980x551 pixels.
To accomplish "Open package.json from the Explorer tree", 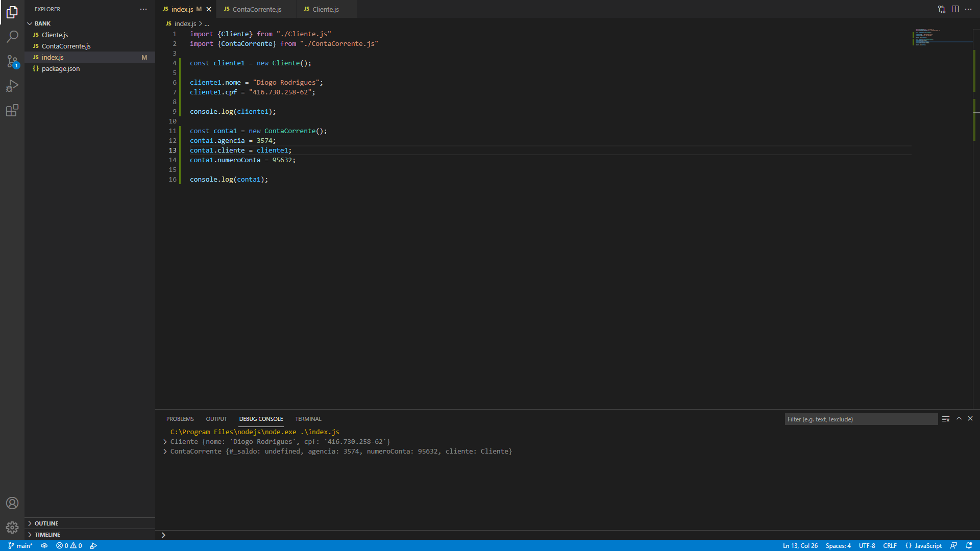I will click(x=90, y=68).
